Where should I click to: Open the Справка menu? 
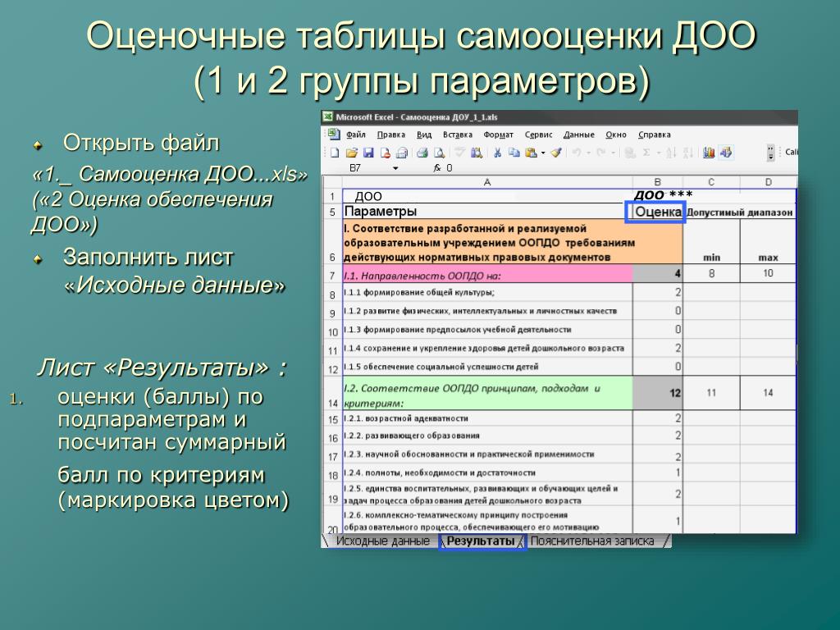pyautogui.click(x=654, y=135)
